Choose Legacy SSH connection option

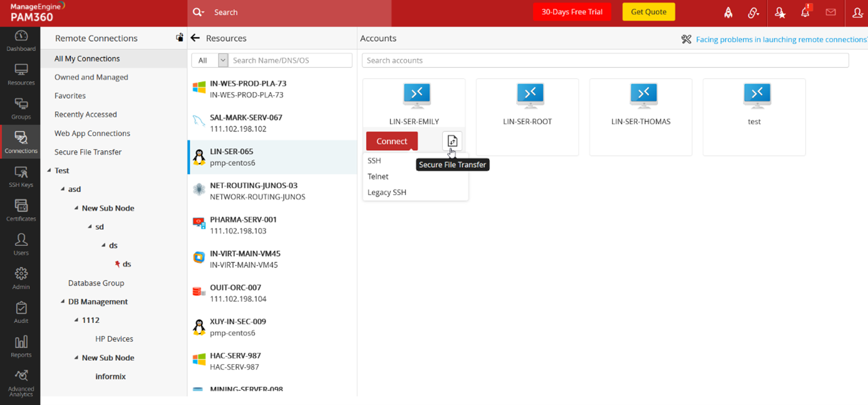pyautogui.click(x=387, y=192)
